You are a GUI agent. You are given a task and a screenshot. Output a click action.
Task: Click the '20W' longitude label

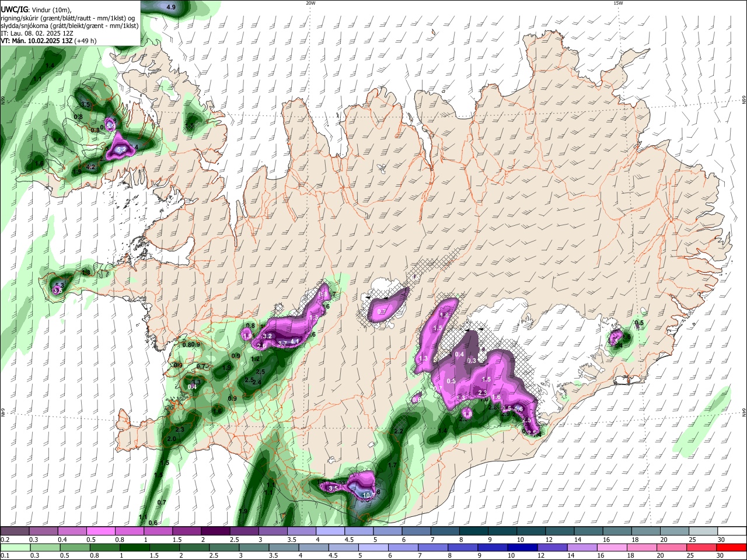310,3
